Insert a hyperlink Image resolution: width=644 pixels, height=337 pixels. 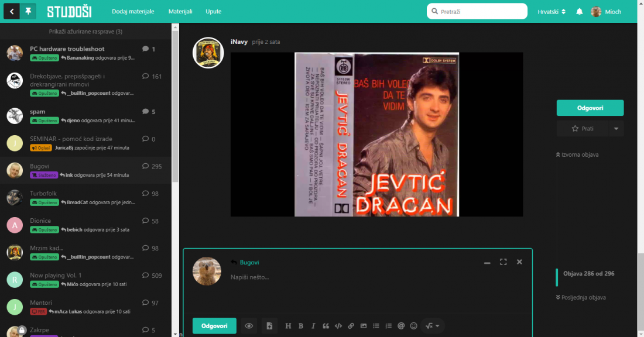(351, 326)
